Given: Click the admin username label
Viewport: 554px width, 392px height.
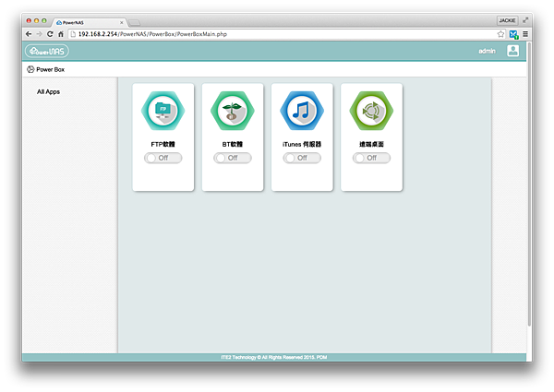Looking at the screenshot, I should pyautogui.click(x=487, y=51).
